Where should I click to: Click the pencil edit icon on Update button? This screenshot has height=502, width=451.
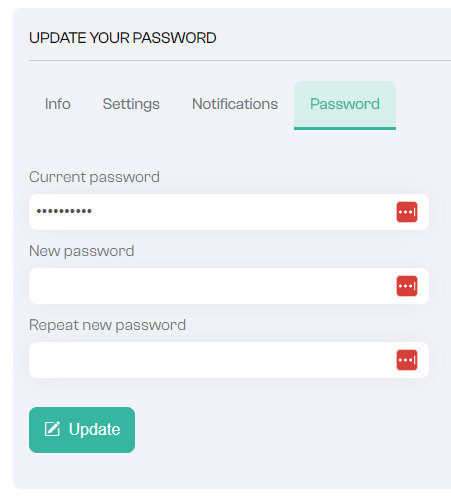pyautogui.click(x=52, y=429)
